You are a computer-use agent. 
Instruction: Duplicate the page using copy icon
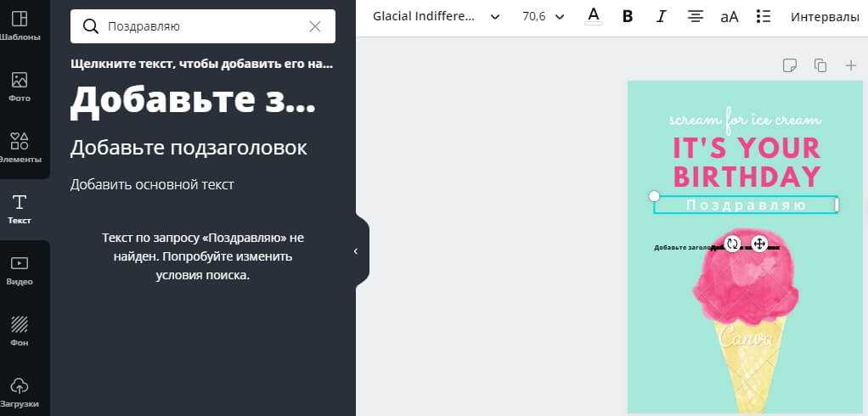[x=820, y=65]
